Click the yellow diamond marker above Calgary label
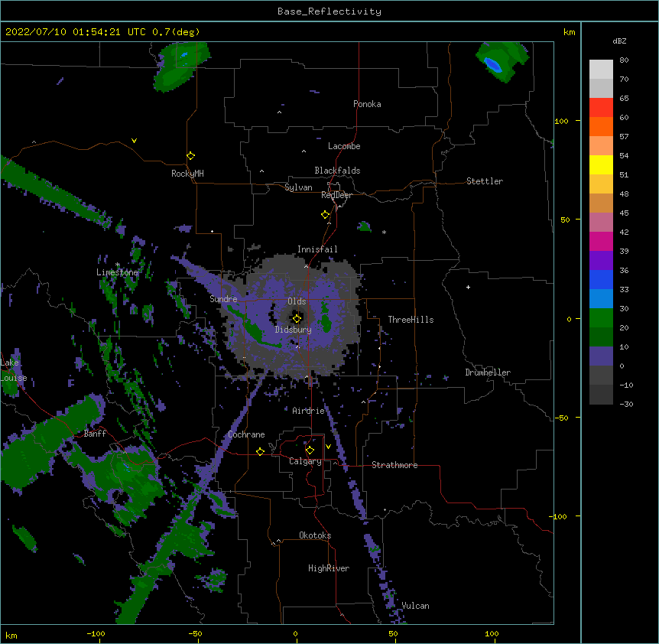The width and height of the screenshot is (659, 644). click(310, 450)
